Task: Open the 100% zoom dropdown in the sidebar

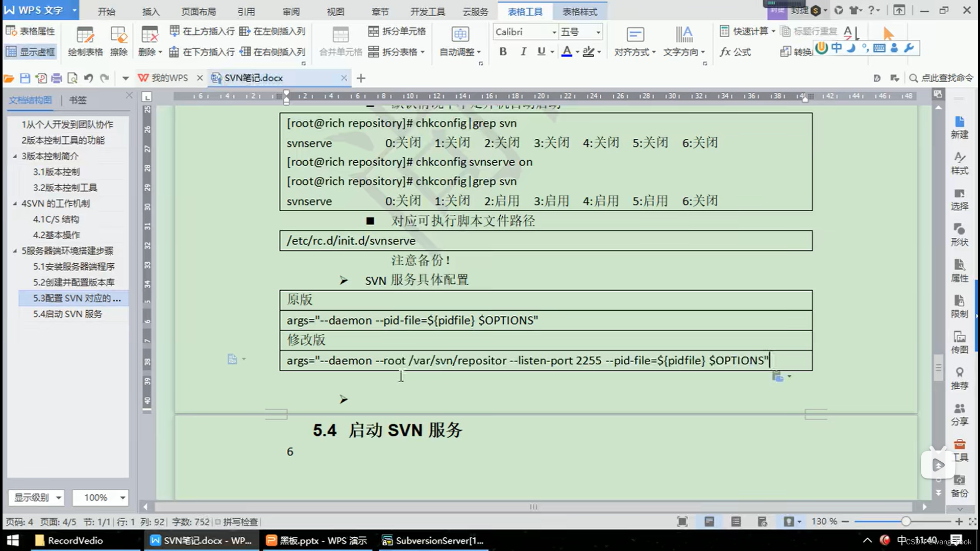Action: [122, 497]
